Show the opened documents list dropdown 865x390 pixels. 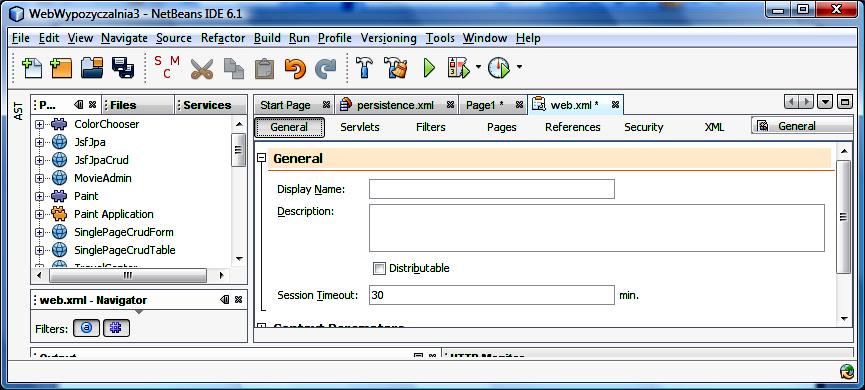tap(825, 102)
